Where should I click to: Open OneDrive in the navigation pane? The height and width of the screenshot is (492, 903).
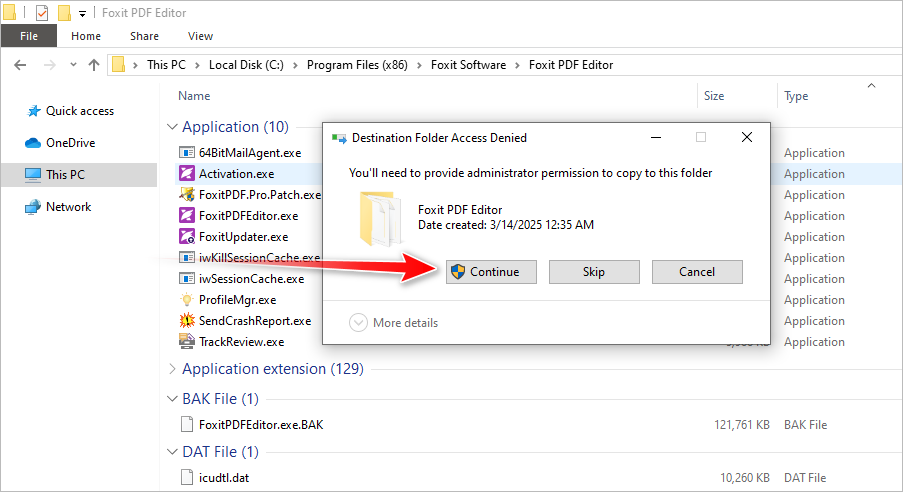pos(70,143)
